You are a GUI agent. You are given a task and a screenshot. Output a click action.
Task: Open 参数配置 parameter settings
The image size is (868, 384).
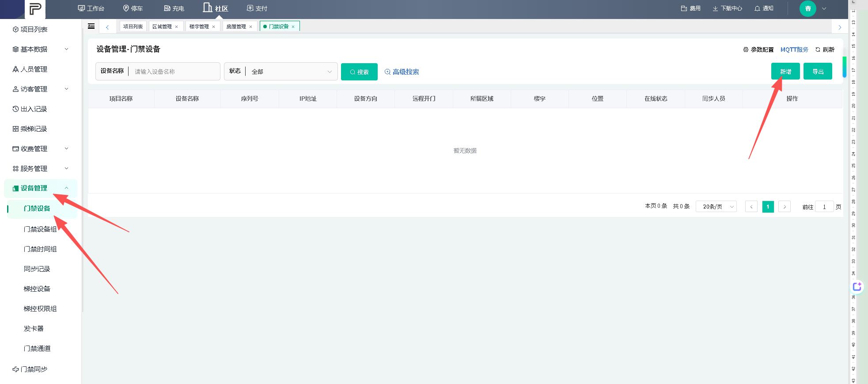click(x=758, y=49)
